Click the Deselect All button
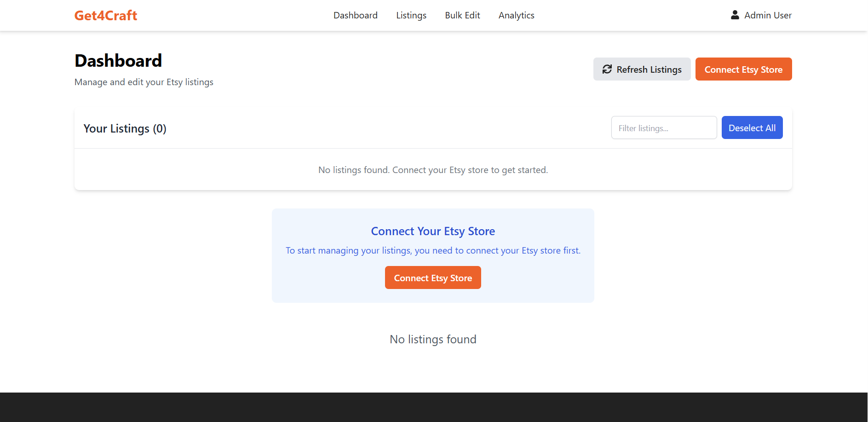This screenshot has height=422, width=868. coord(752,127)
